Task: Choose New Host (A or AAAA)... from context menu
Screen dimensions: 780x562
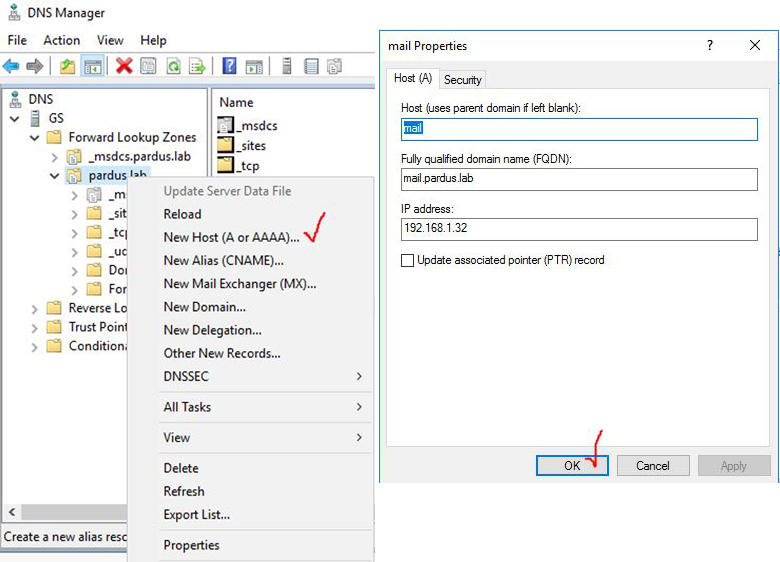Action: tap(231, 237)
